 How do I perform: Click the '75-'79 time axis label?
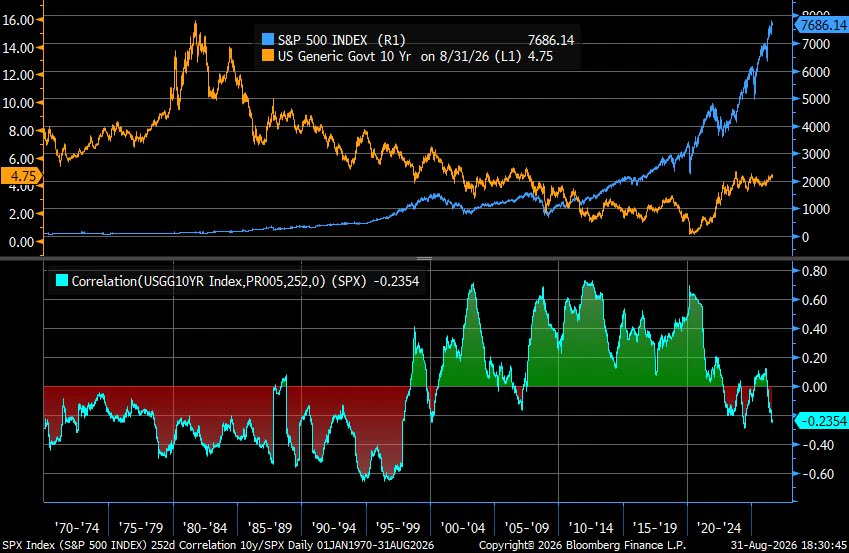click(x=141, y=528)
